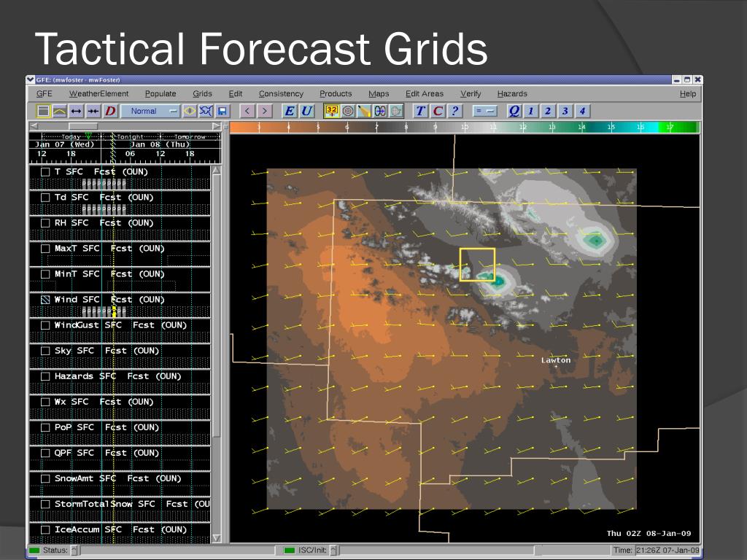The width and height of the screenshot is (747, 560).
Task: Click the yellow eye toolbar icon
Action: pos(190,111)
